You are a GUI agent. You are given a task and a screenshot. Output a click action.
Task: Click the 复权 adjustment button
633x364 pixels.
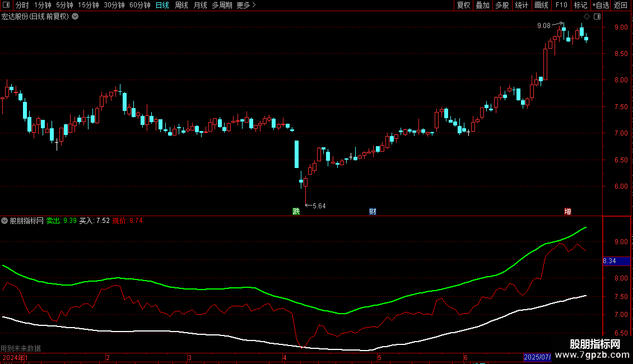pos(463,5)
